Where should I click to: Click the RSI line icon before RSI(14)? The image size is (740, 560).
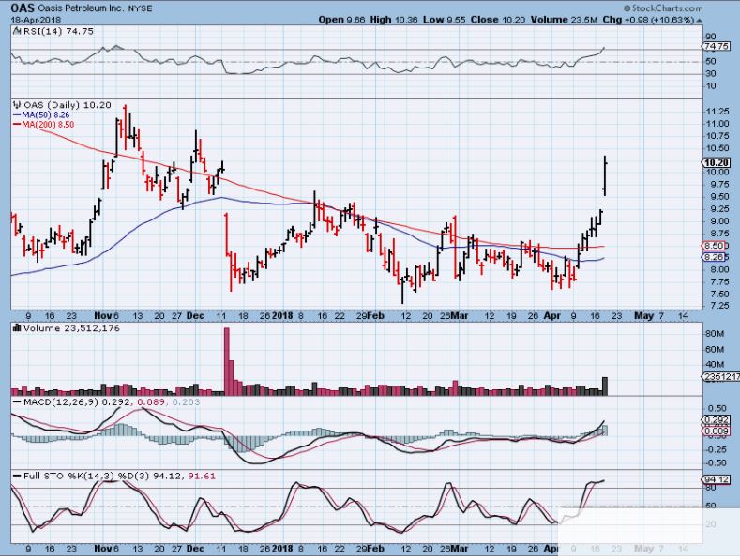click(x=17, y=31)
